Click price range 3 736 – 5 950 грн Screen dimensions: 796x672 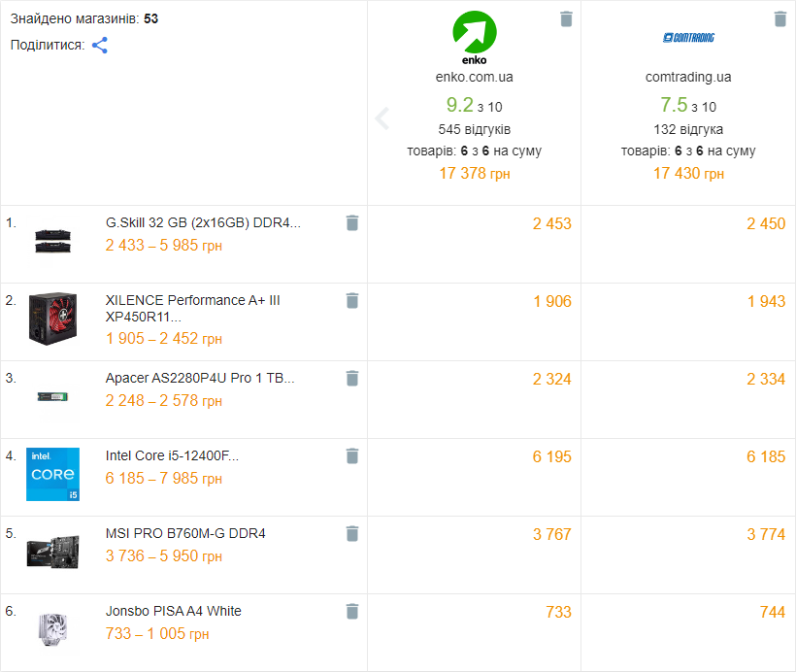[x=163, y=556]
